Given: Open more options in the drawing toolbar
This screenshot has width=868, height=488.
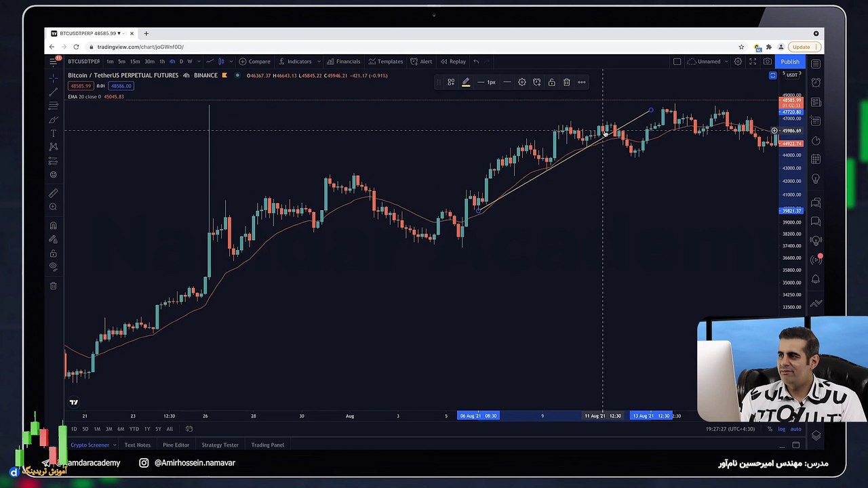Looking at the screenshot, I should (x=582, y=82).
